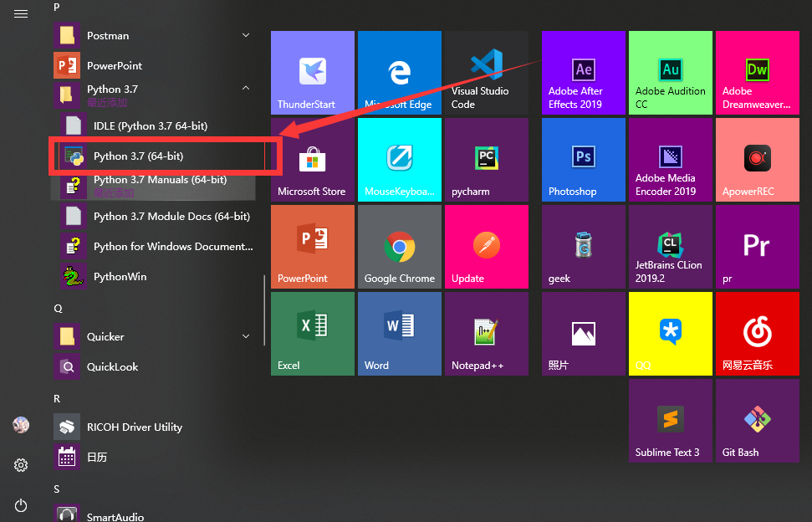Collapse the Python 3.7 folder

246,89
